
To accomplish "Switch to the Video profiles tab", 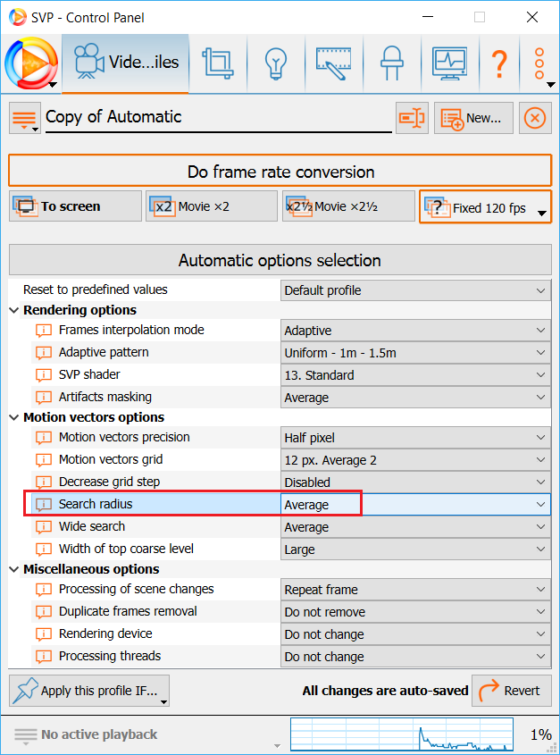I will pyautogui.click(x=125, y=63).
